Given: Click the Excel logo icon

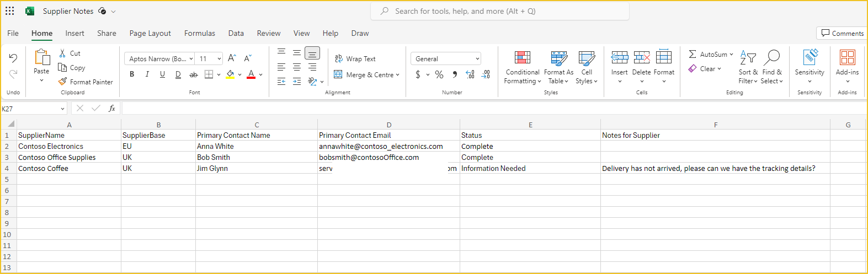Looking at the screenshot, I should [30, 11].
